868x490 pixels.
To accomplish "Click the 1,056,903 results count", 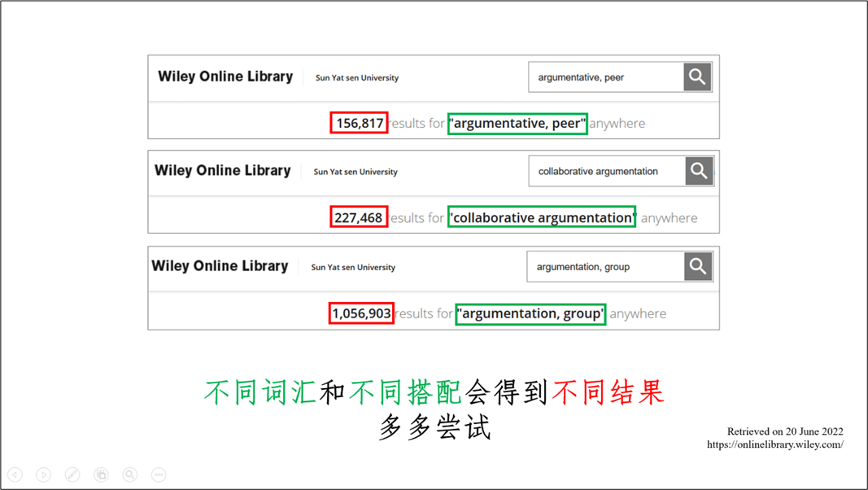I will (361, 313).
